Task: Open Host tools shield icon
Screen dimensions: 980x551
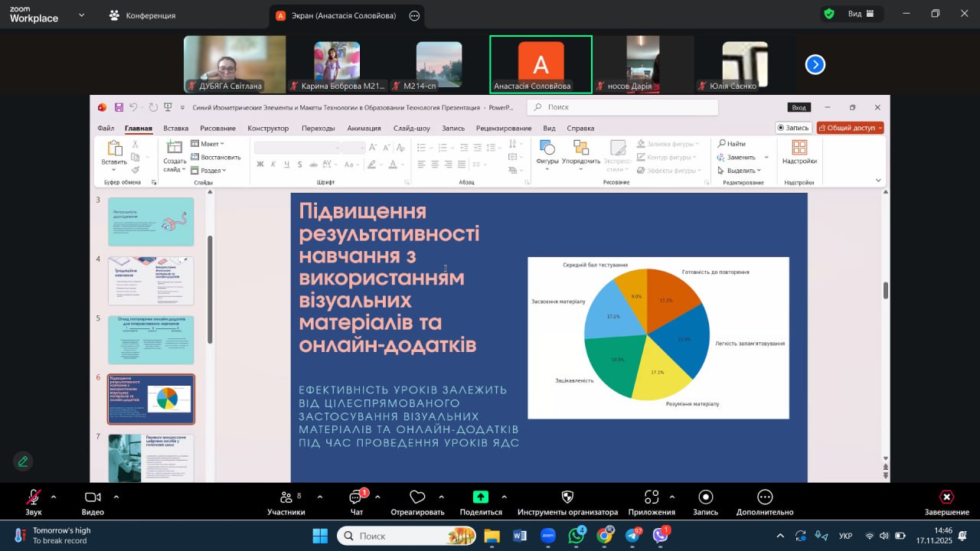Action: 567,498
